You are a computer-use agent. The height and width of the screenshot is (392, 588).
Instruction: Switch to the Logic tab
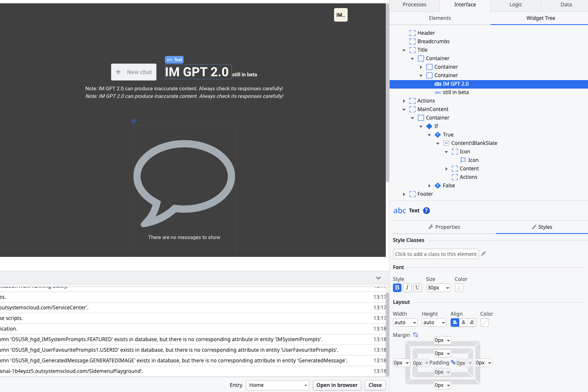click(516, 5)
